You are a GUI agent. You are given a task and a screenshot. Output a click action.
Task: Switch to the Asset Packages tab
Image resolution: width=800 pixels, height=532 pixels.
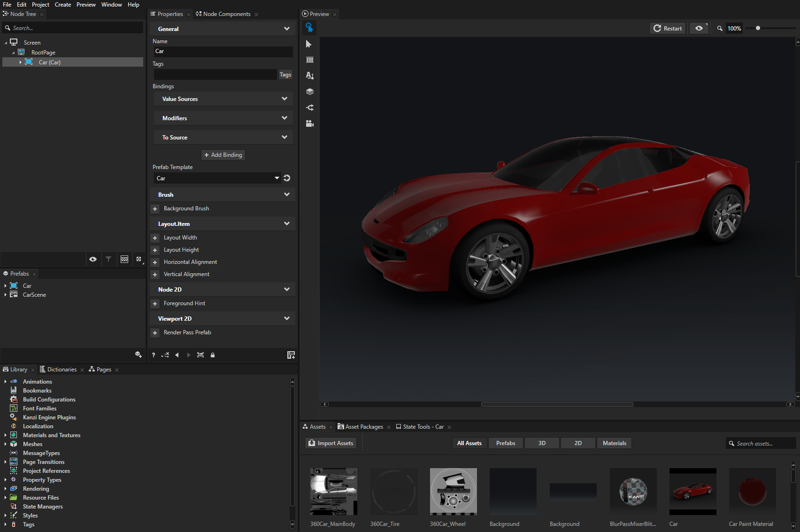point(364,427)
